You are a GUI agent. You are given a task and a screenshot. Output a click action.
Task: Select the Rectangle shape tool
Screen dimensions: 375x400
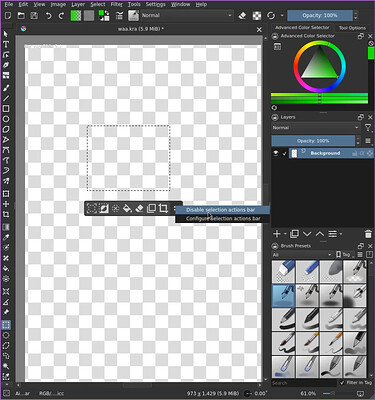6,109
